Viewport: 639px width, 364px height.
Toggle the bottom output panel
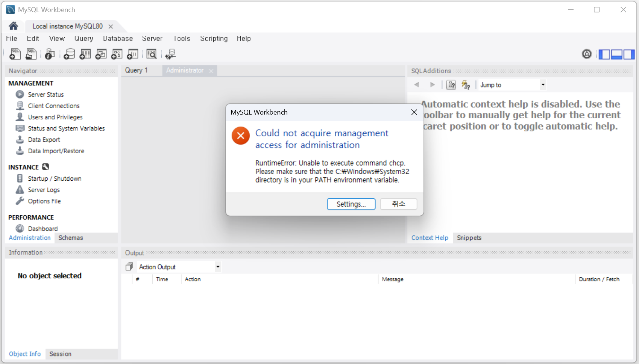(x=616, y=54)
